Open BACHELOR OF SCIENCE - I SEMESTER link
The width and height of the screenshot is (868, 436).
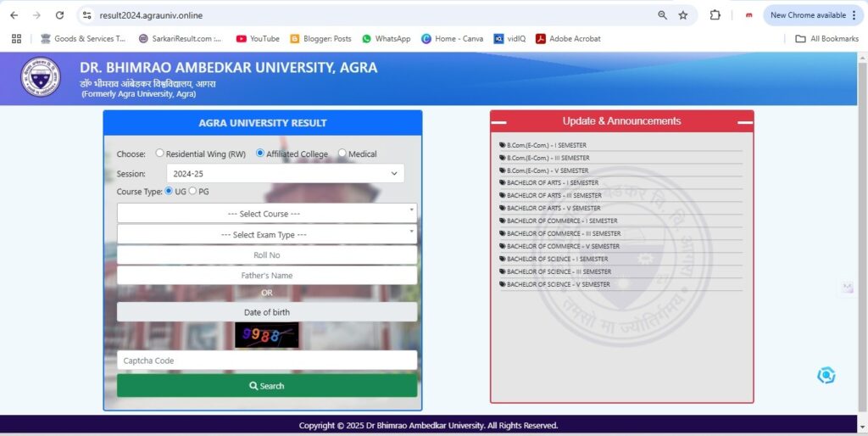click(x=558, y=260)
